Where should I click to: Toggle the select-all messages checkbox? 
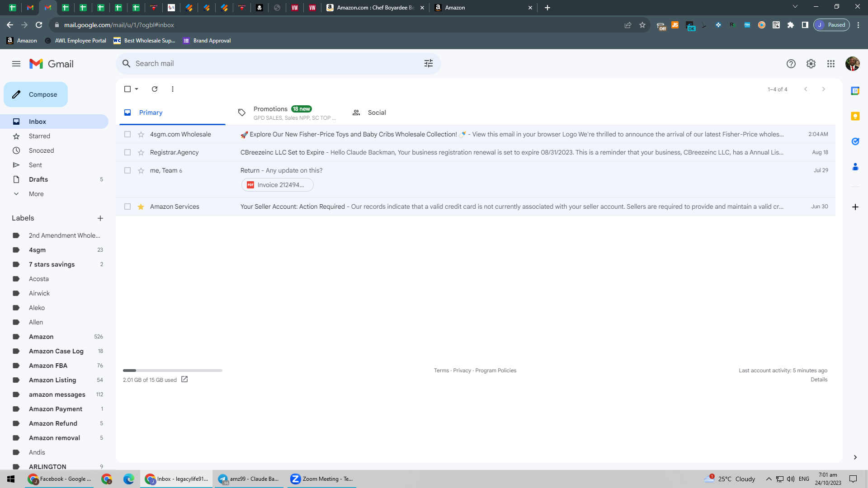(x=127, y=89)
